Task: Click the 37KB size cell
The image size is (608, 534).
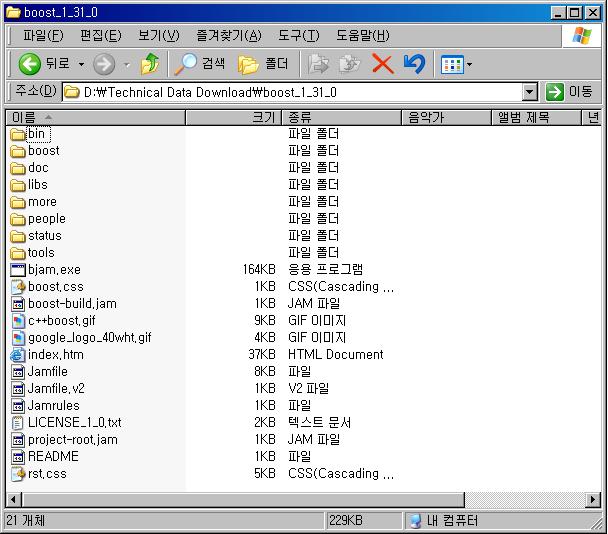Action: point(262,355)
